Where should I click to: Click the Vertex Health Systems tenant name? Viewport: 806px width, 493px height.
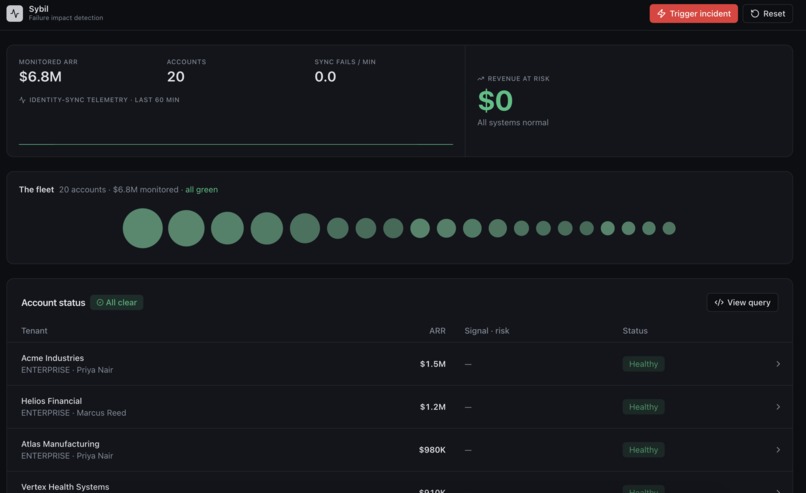coord(65,487)
